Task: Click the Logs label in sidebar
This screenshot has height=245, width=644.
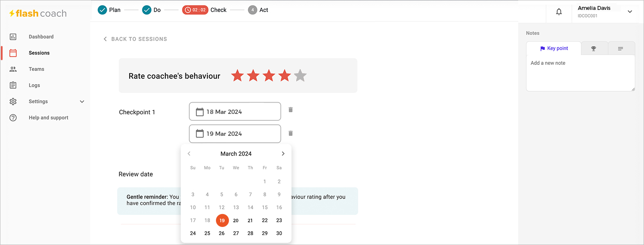Action: [34, 85]
